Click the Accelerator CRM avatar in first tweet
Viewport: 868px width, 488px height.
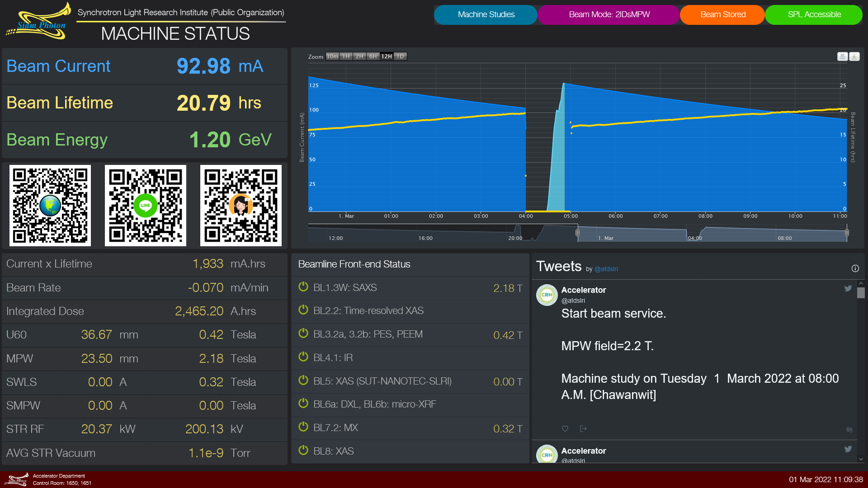pos(547,295)
